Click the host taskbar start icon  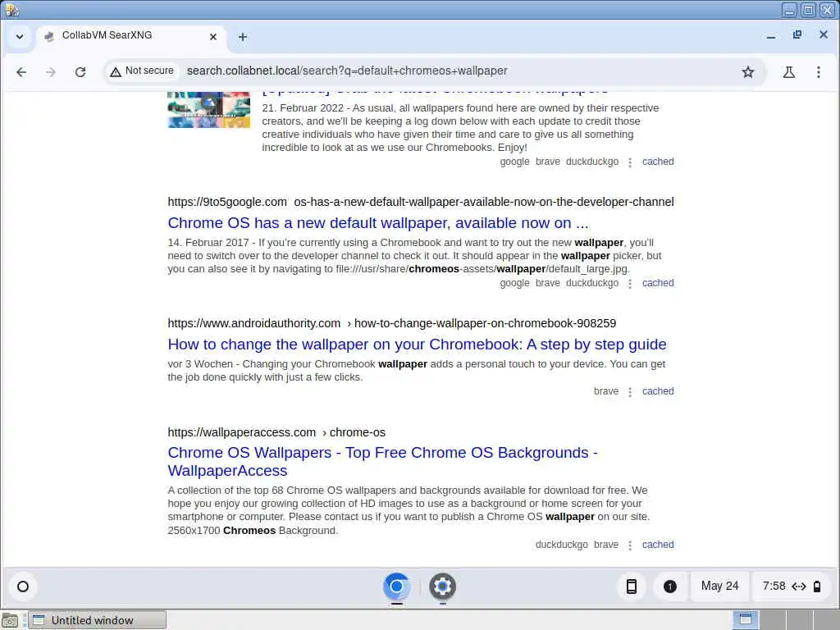coord(10,620)
